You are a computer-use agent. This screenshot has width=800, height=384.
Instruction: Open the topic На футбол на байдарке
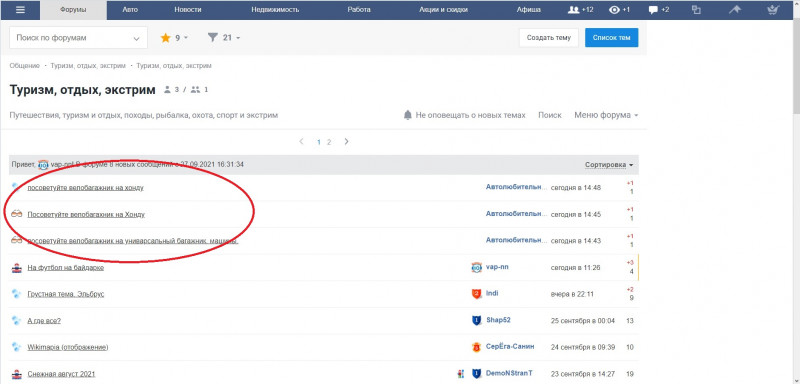click(x=66, y=268)
